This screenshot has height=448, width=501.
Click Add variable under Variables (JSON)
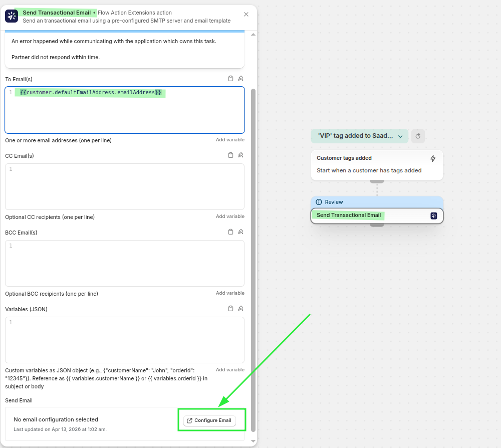pyautogui.click(x=230, y=370)
